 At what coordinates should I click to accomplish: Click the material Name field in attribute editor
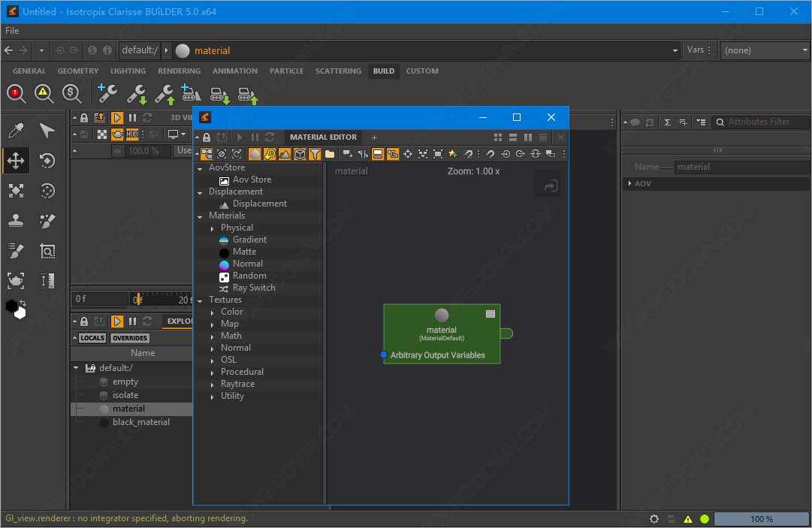coord(742,167)
